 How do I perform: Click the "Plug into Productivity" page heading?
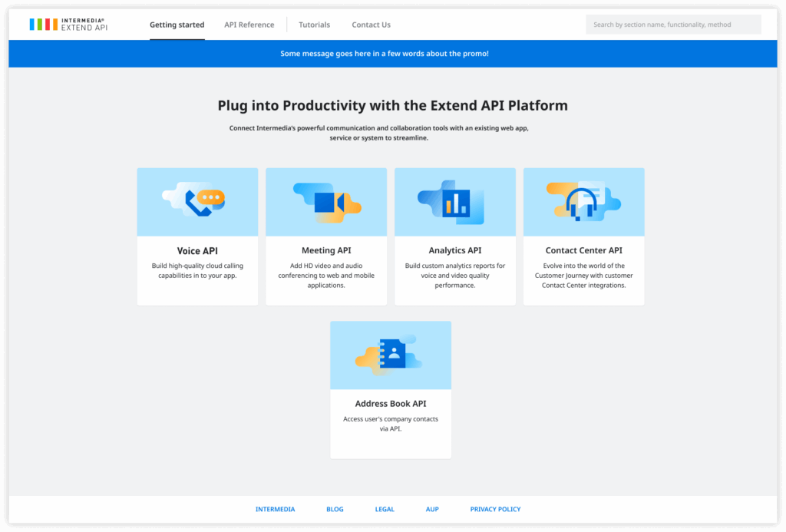click(x=392, y=105)
